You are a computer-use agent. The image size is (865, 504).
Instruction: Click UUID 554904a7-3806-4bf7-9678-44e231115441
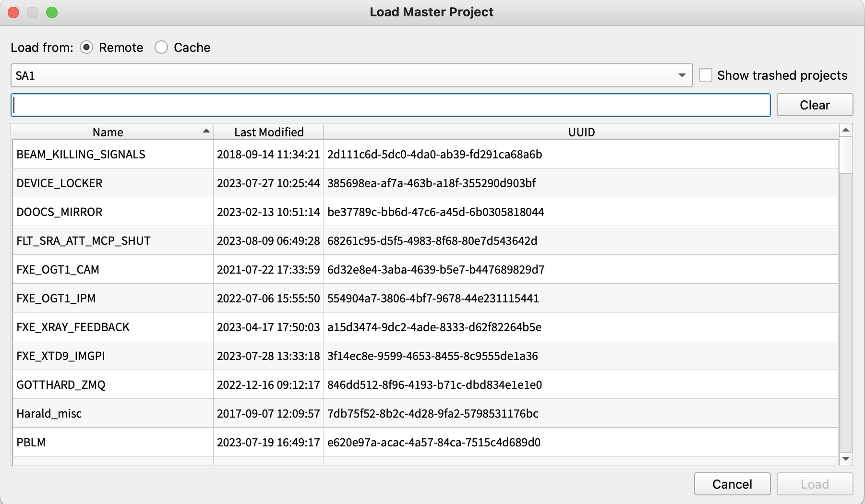point(433,298)
